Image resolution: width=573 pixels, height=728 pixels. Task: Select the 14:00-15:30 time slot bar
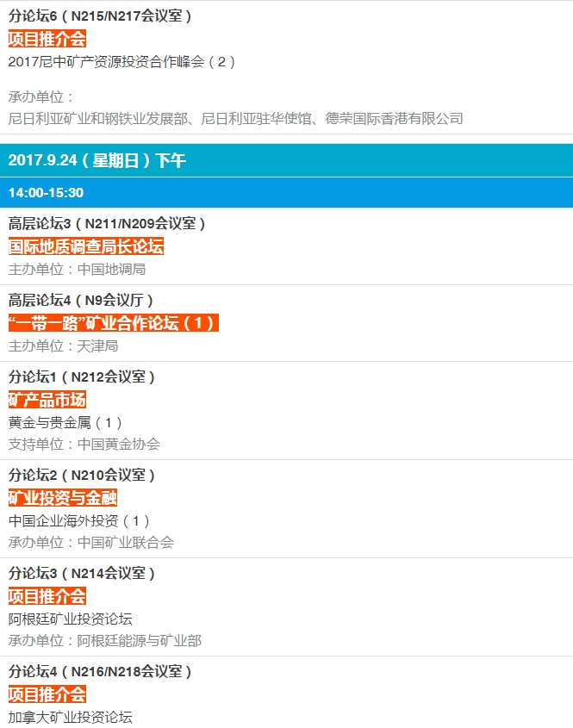[x=46, y=192]
